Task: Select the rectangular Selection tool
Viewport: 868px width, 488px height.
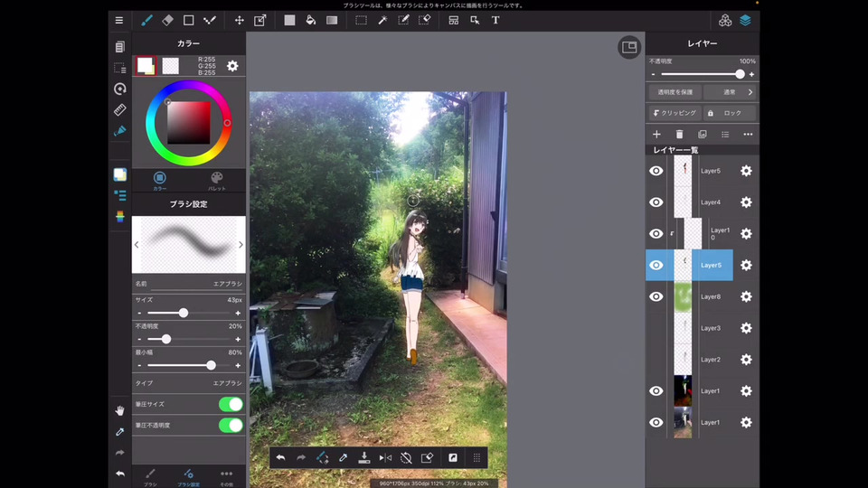Action: click(361, 21)
